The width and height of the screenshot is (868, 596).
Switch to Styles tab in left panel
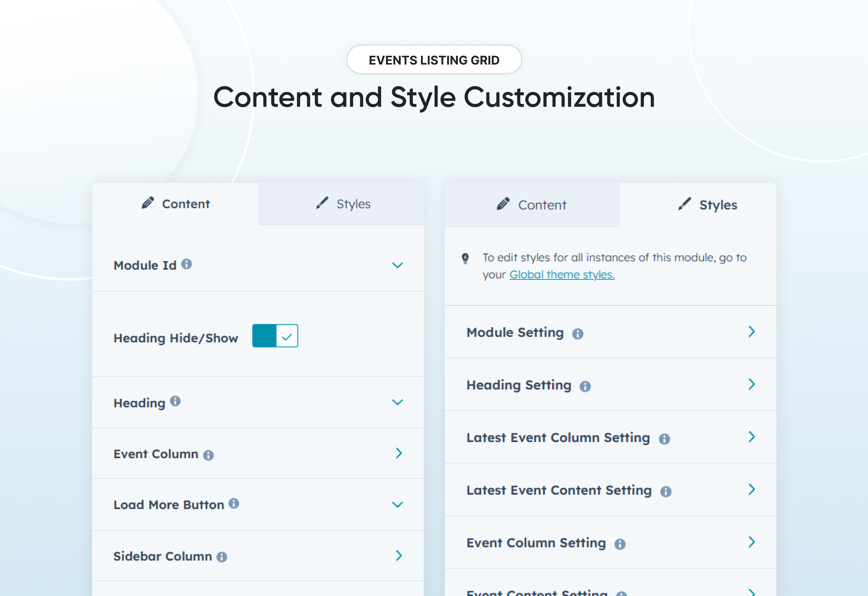(341, 204)
